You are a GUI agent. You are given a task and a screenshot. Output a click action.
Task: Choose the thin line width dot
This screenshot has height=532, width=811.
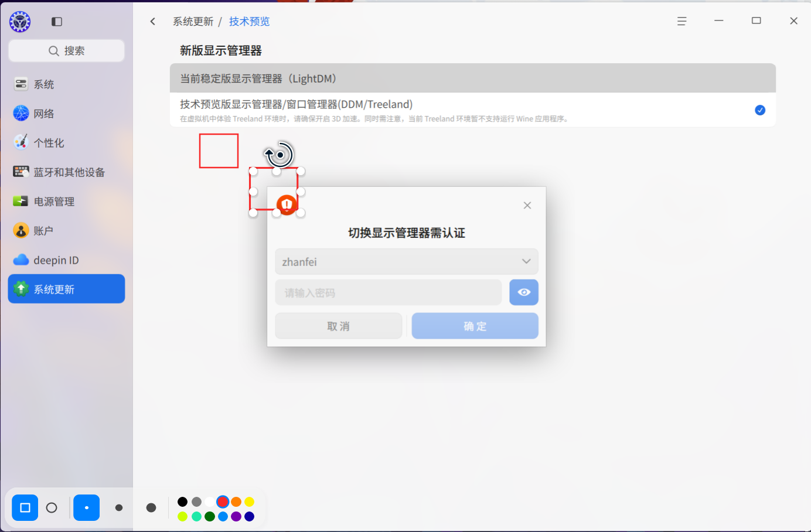(87, 507)
